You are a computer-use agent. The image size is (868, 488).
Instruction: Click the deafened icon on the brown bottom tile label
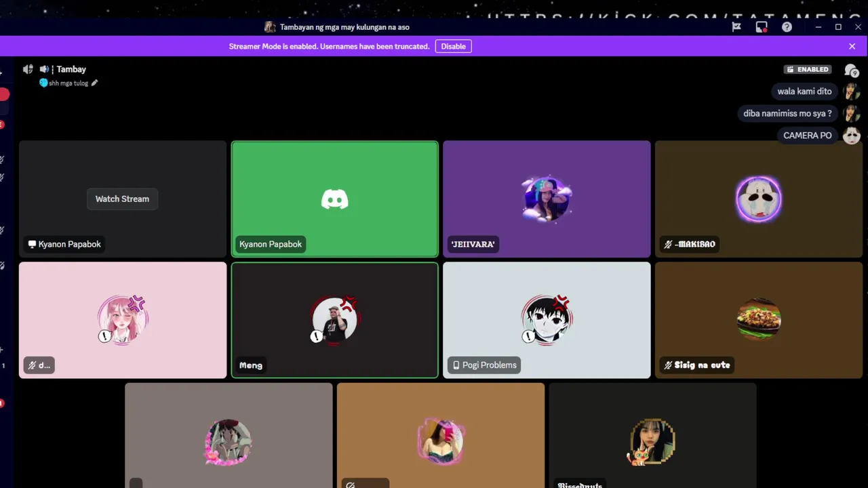351,485
